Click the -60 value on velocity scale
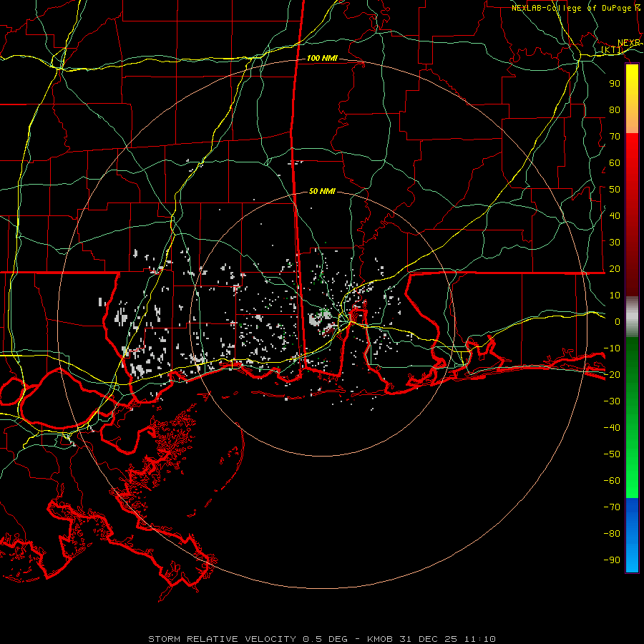Screen dimensions: 644x644 coord(612,481)
